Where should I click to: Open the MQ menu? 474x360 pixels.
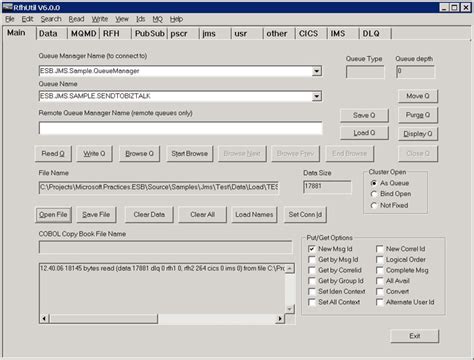tap(158, 19)
